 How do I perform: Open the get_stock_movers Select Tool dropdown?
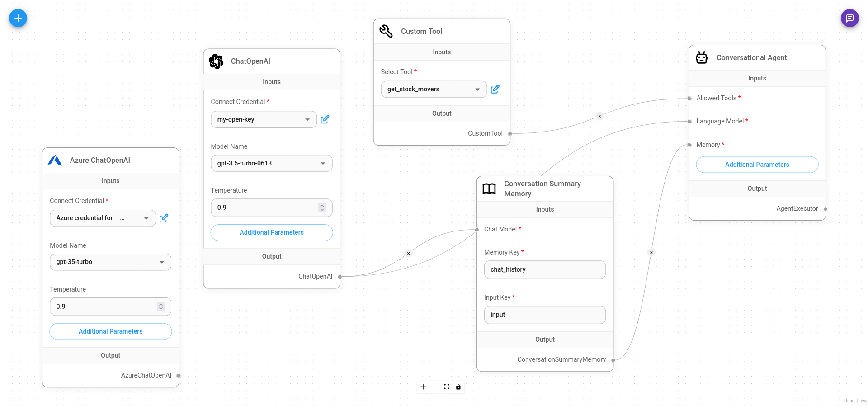click(x=434, y=90)
